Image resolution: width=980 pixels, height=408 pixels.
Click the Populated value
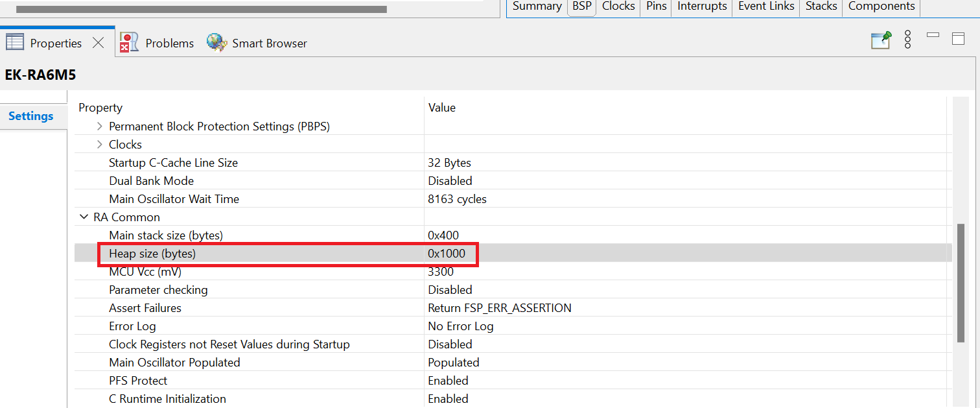[x=454, y=363]
